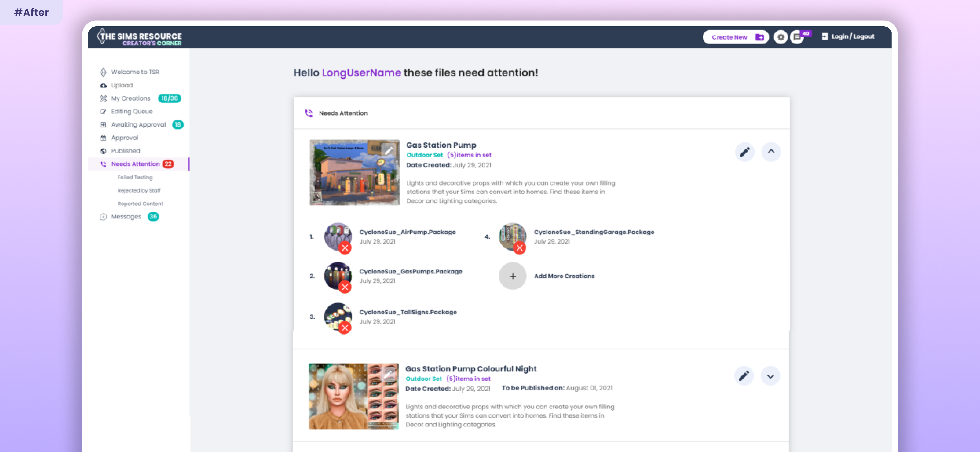The image size is (980, 452).
Task: Click Gas Station Pump thumbnail image
Action: pos(354,173)
